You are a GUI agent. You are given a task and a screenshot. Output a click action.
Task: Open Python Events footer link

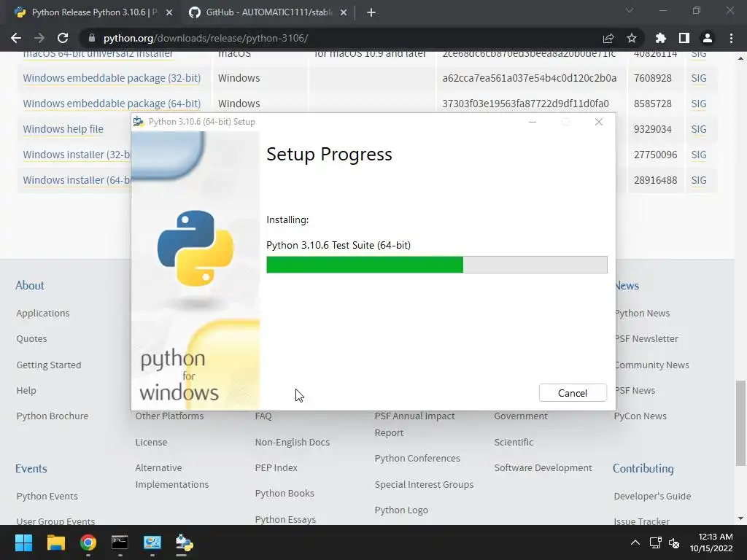click(x=47, y=496)
